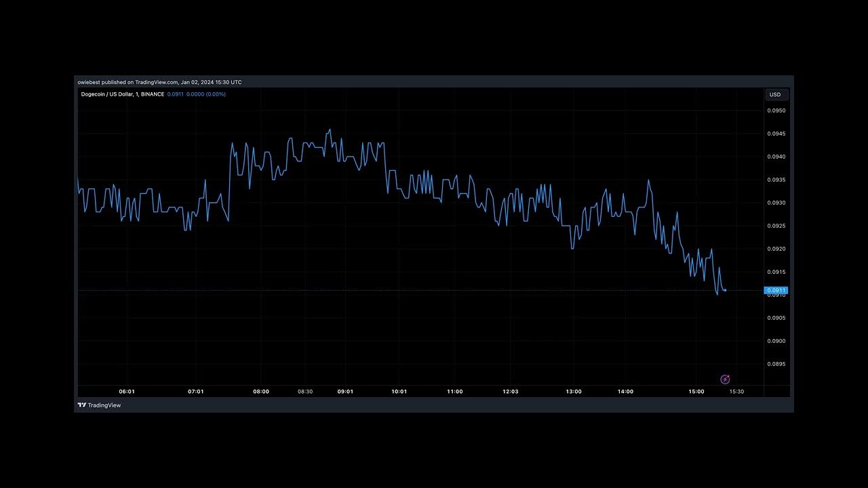Click the last data point dot on line
This screenshot has height=488, width=868.
(725, 290)
